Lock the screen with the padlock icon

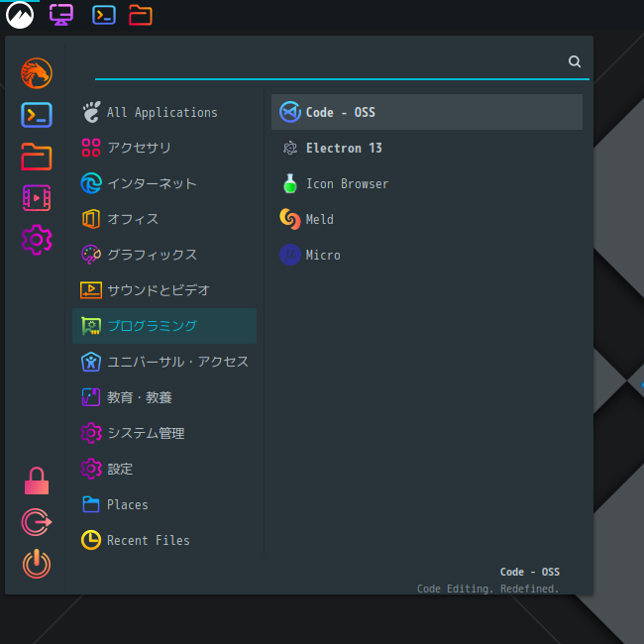point(37,481)
